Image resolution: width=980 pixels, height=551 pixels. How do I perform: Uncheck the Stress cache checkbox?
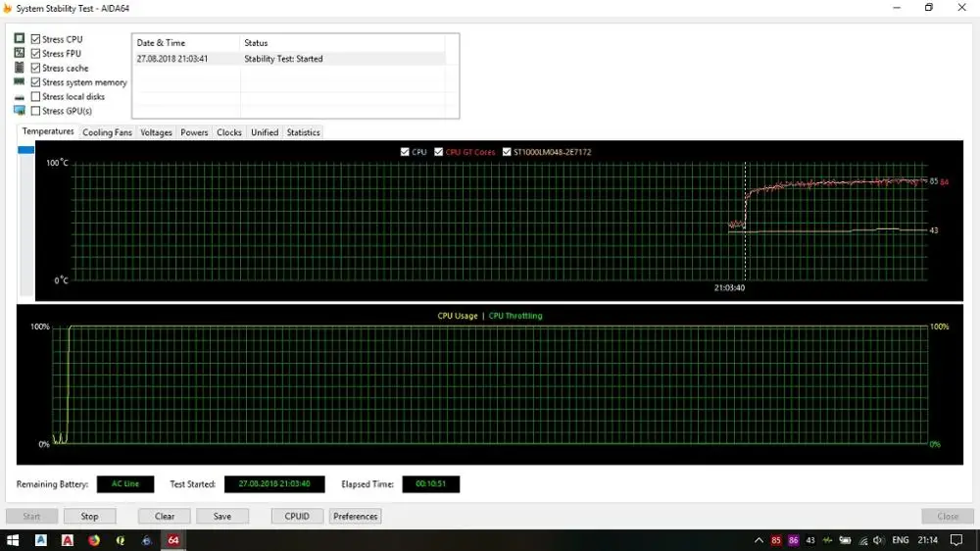(x=35, y=68)
